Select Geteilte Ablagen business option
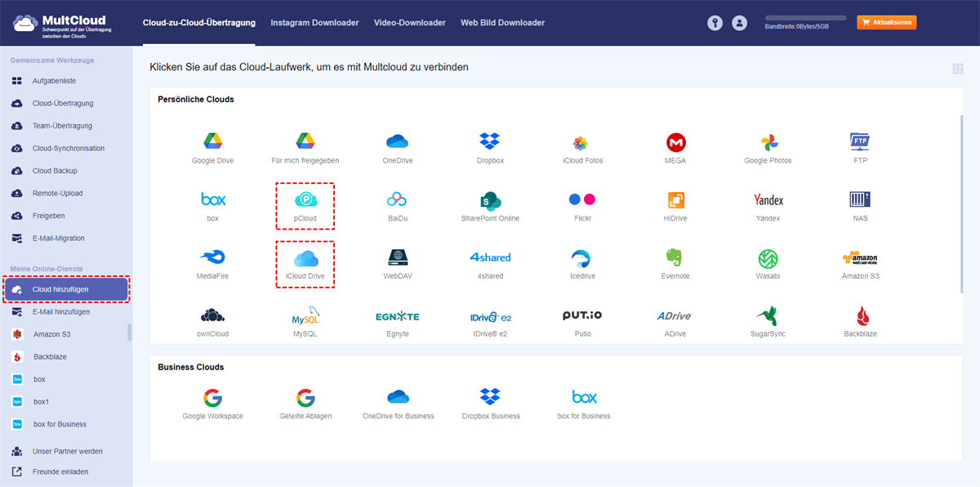This screenshot has width=980, height=487. [x=305, y=398]
